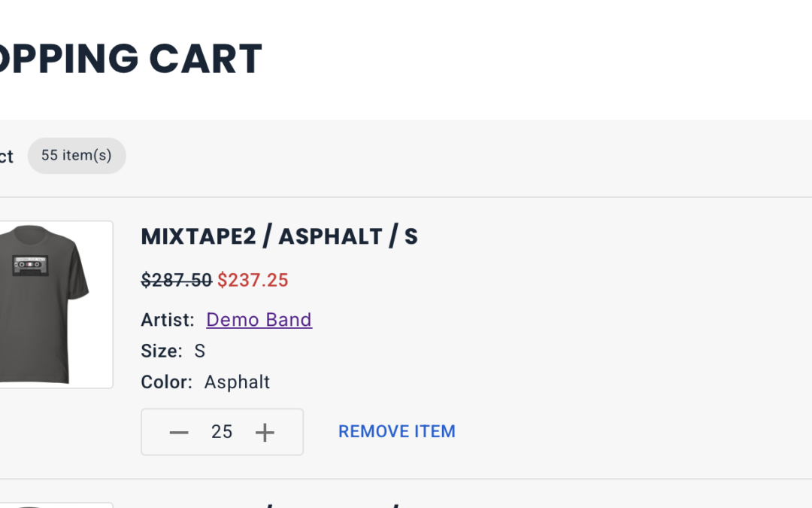Increase quantity with the plus icon

[265, 432]
